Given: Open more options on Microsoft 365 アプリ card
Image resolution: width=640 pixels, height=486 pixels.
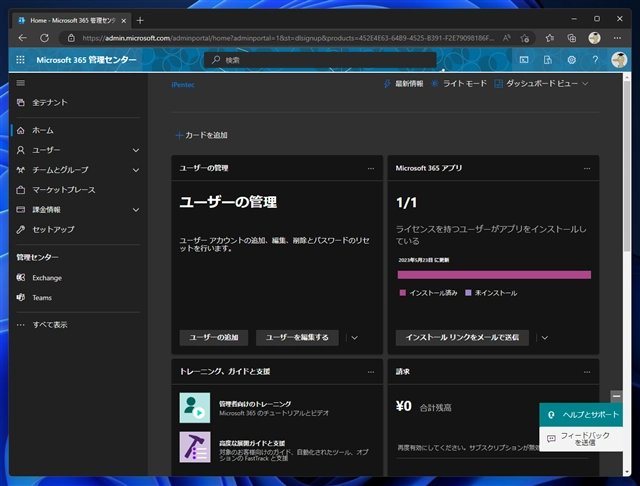Looking at the screenshot, I should (587, 168).
